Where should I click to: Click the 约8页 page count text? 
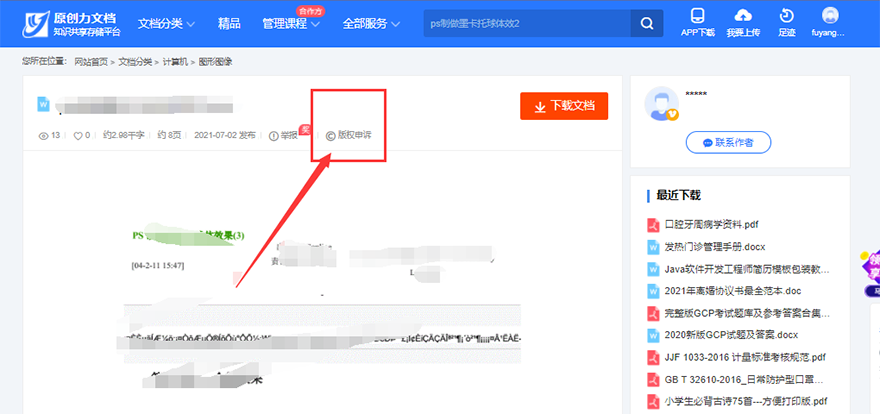click(169, 135)
